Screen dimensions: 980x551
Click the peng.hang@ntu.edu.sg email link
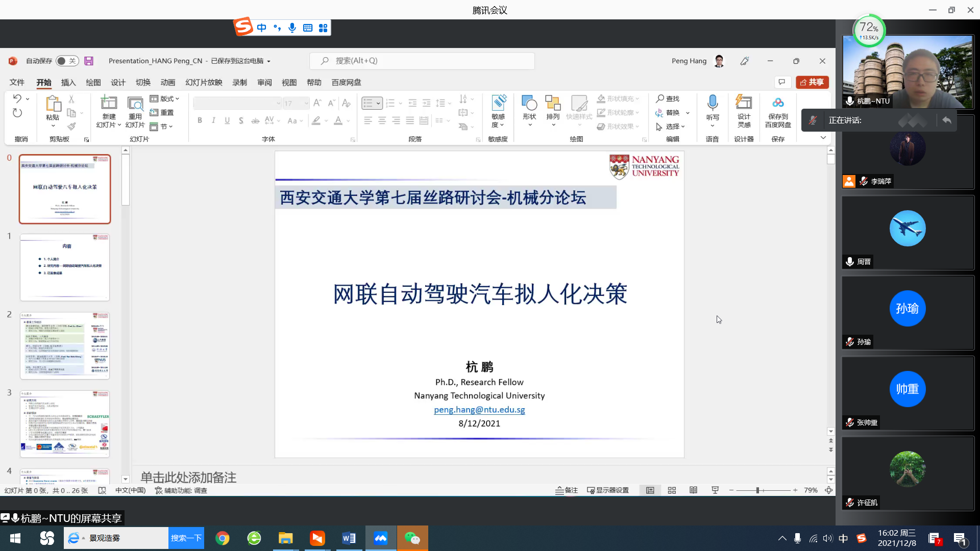pos(479,410)
